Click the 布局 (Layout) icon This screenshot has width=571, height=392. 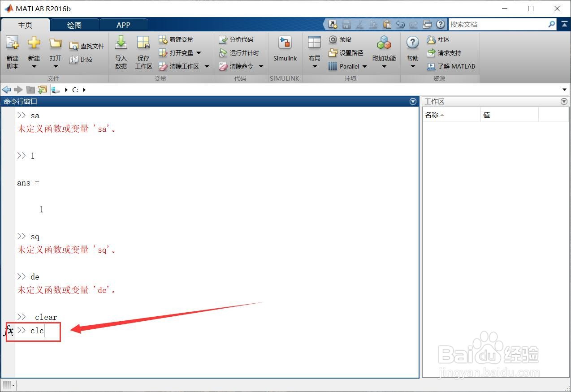tap(314, 43)
